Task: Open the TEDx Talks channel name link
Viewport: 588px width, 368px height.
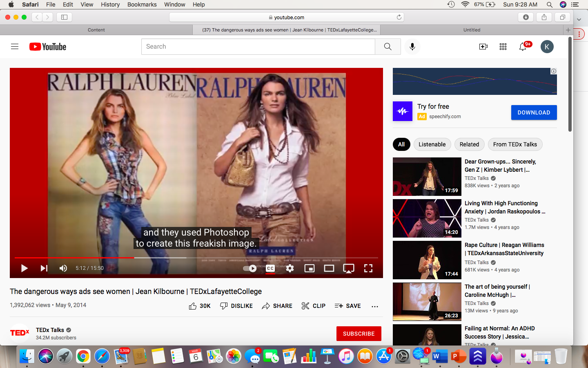Action: click(50, 330)
